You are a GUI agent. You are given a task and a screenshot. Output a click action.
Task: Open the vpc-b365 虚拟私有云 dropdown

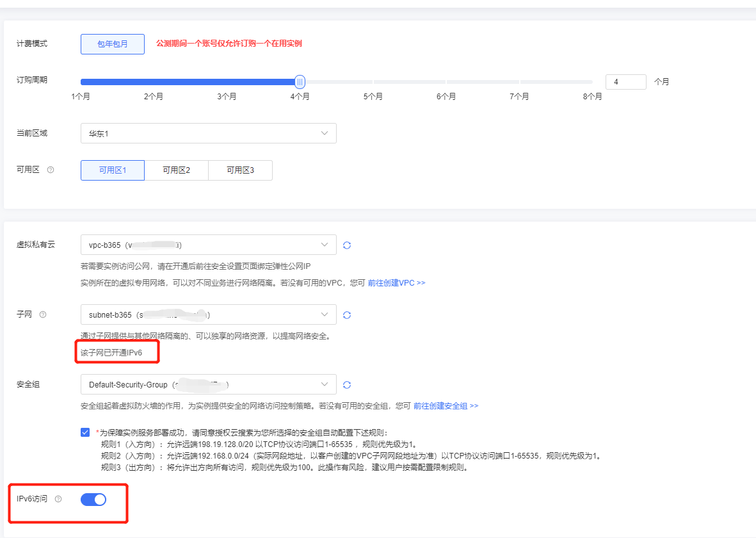[208, 245]
